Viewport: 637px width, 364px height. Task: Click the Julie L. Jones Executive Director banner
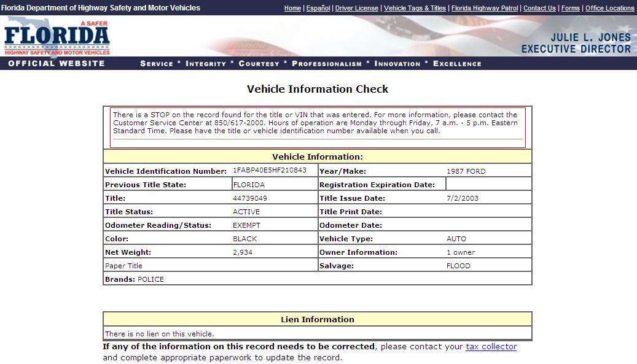[576, 43]
